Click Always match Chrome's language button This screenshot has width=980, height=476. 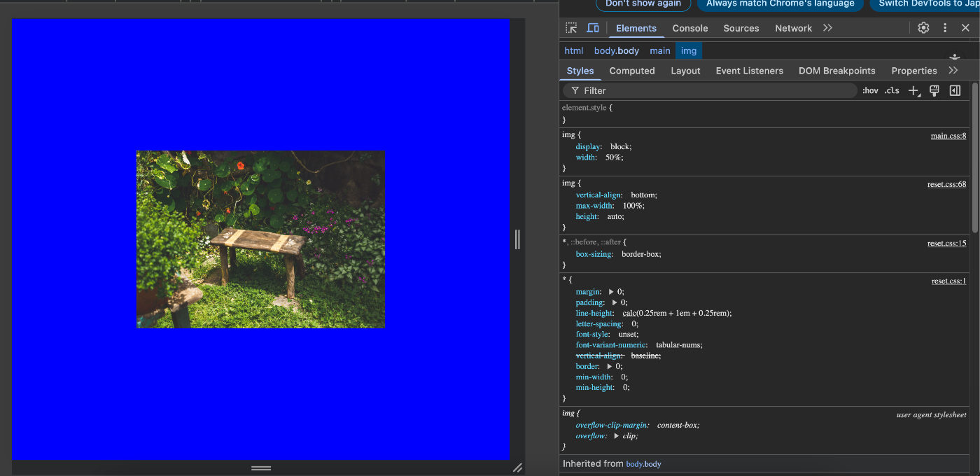pos(780,3)
